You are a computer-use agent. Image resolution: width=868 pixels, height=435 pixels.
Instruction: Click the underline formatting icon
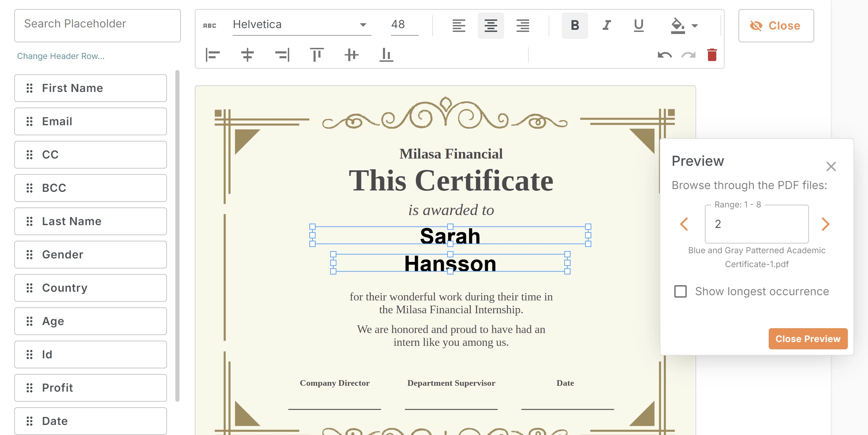coord(639,25)
